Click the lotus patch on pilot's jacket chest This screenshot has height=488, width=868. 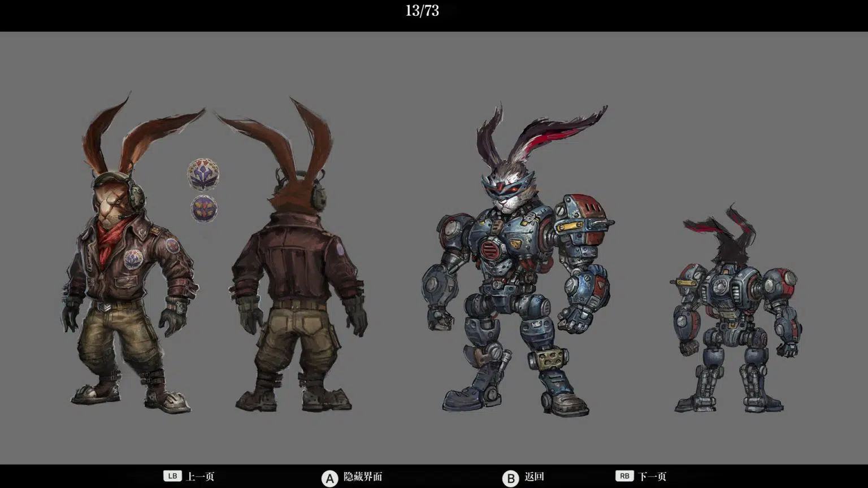133,259
